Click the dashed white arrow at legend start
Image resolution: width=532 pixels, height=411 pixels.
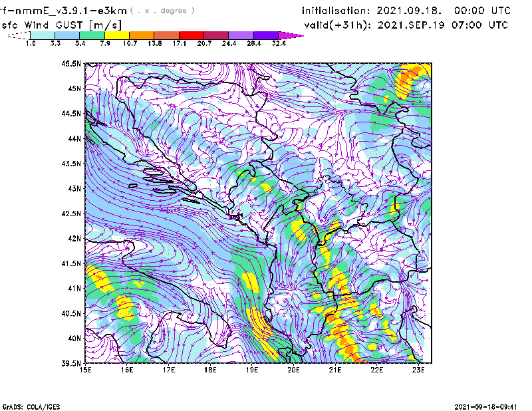pyautogui.click(x=19, y=35)
